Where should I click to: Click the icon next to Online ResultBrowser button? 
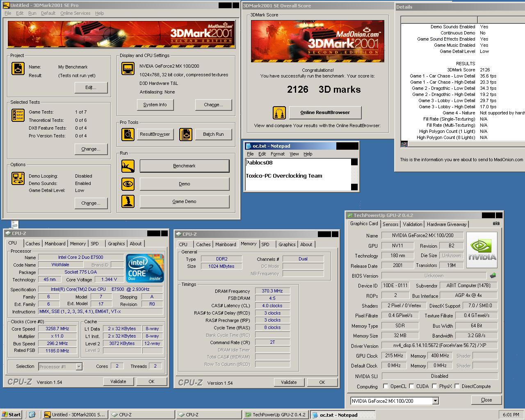pos(279,113)
